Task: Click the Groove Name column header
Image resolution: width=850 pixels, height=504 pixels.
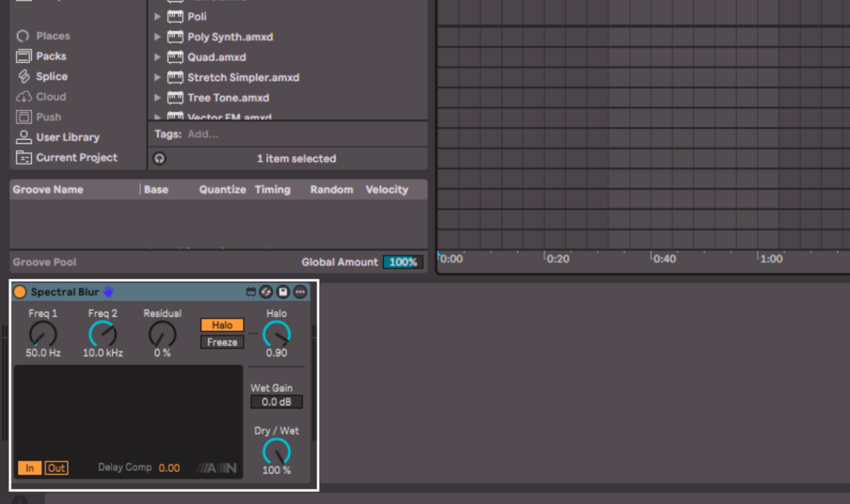Action: pos(48,189)
